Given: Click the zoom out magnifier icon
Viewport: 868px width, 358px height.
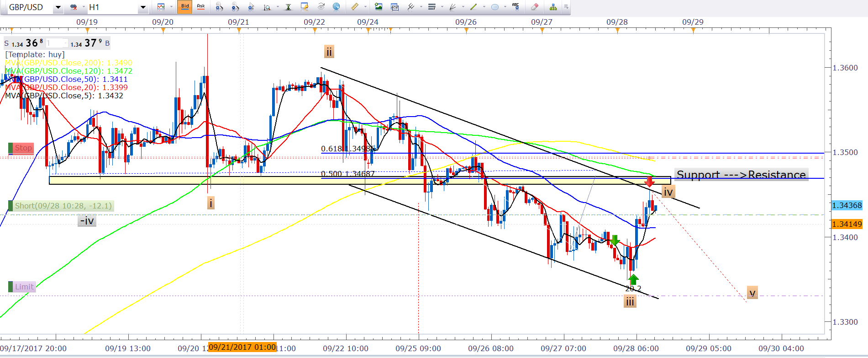Looking at the screenshot, I should point(235,7).
